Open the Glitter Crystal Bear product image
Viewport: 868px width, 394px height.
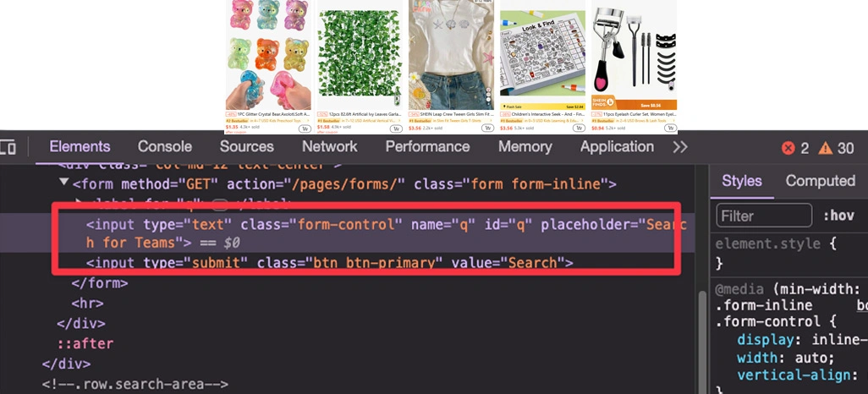268,55
